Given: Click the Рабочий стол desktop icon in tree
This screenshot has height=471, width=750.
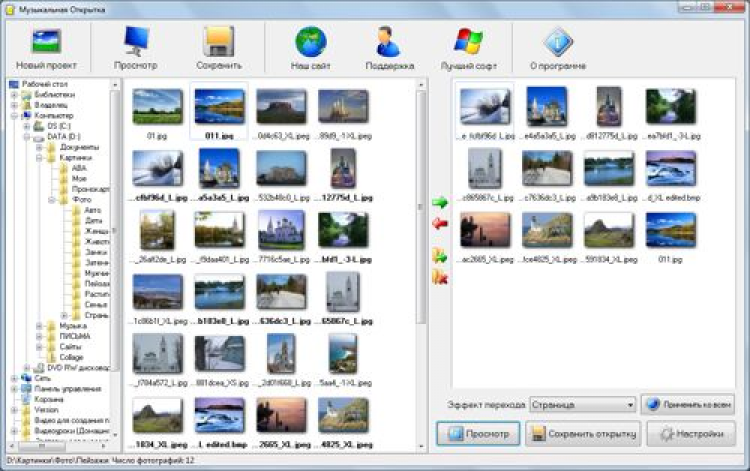Looking at the screenshot, I should click(14, 84).
